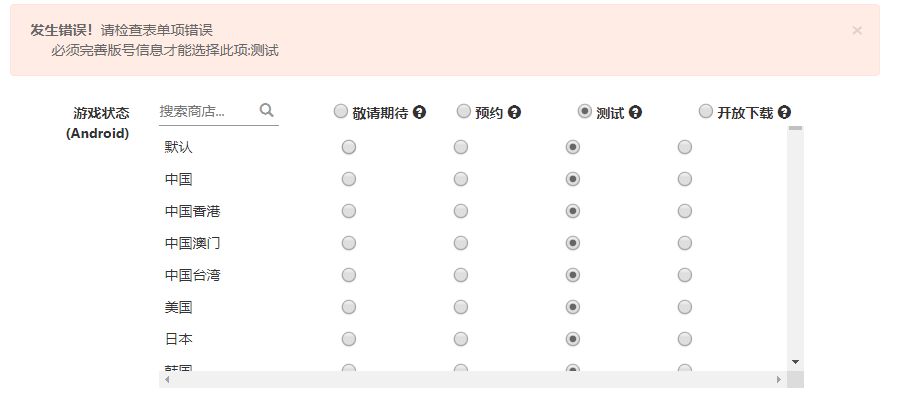Set 默认 row to 预约
This screenshot has height=417, width=898.
pos(461,148)
